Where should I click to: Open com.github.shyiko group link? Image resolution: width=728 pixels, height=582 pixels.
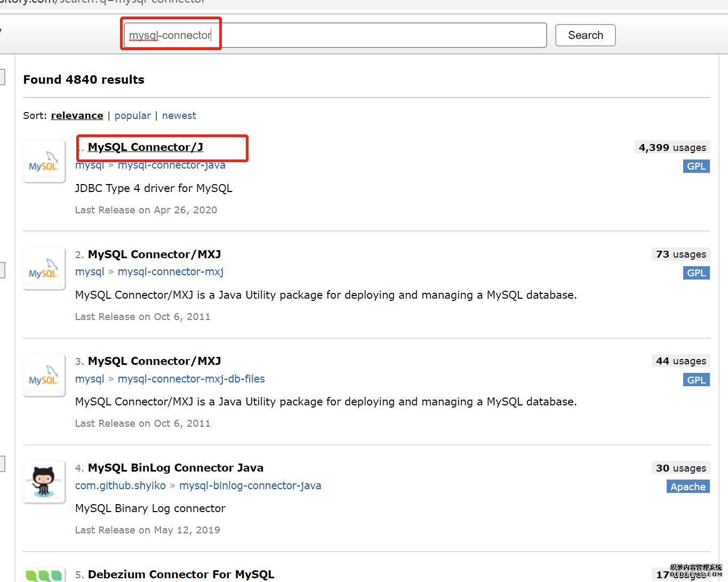tap(120, 485)
